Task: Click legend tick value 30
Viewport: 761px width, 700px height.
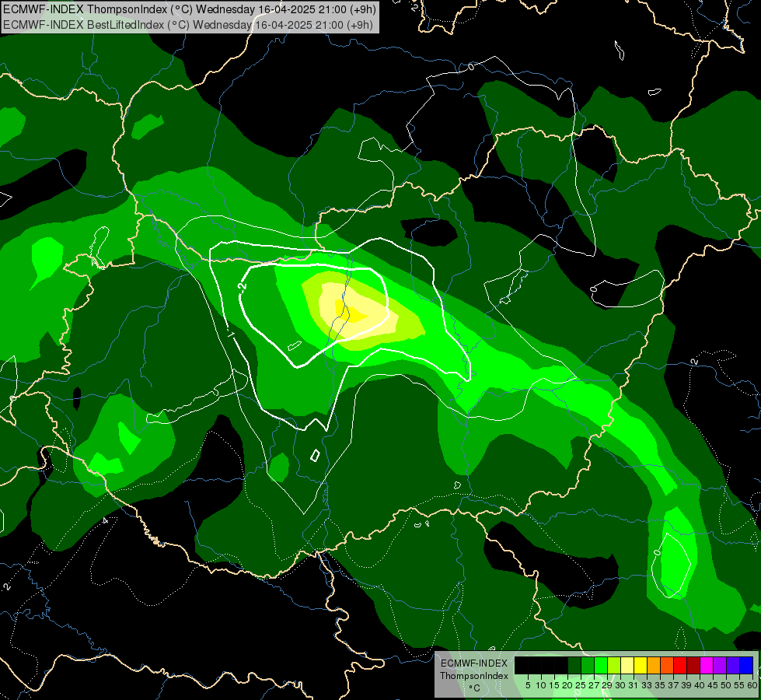Action: (621, 685)
